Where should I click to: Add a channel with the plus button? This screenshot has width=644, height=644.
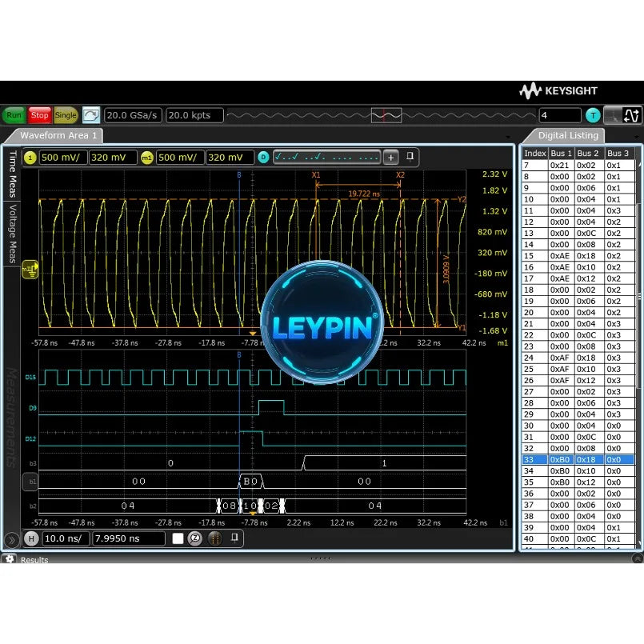coord(390,158)
